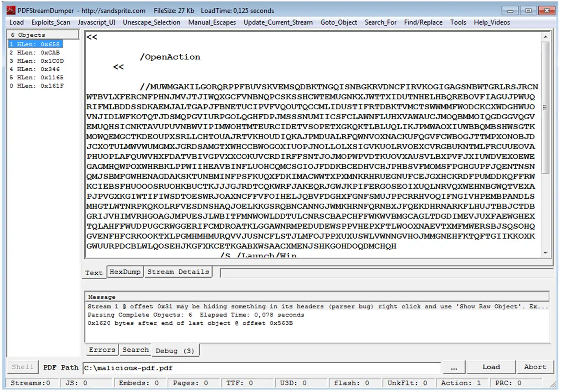Click the Abort button
561x392 pixels.
tap(535, 367)
